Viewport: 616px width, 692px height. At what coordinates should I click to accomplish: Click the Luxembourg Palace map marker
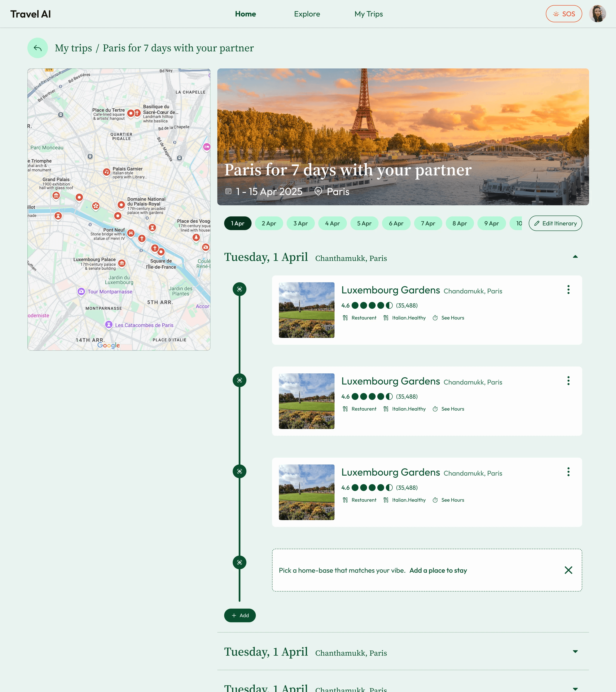tap(122, 263)
